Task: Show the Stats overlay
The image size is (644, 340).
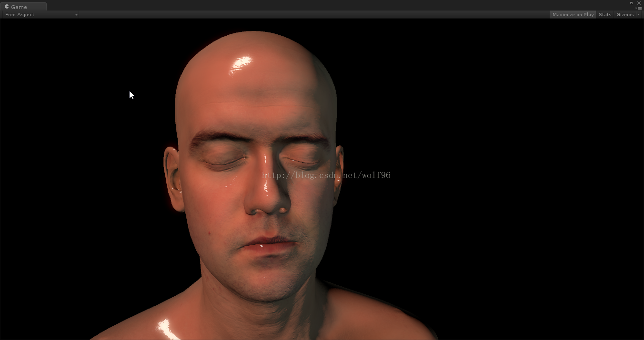Action: click(x=605, y=15)
